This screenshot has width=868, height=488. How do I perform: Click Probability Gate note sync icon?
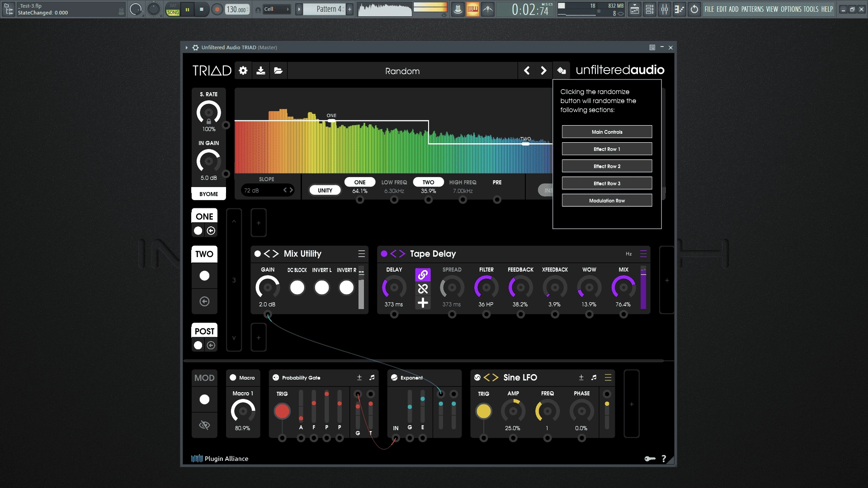[372, 377]
